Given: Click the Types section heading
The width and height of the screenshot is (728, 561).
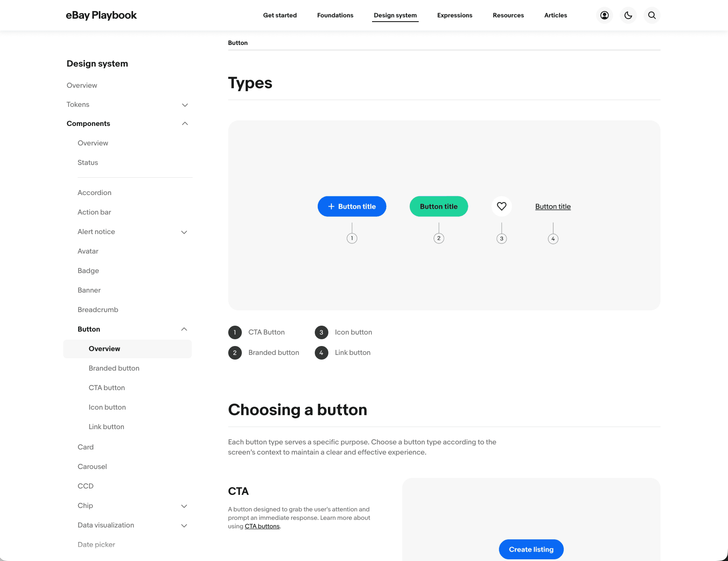Looking at the screenshot, I should 250,83.
